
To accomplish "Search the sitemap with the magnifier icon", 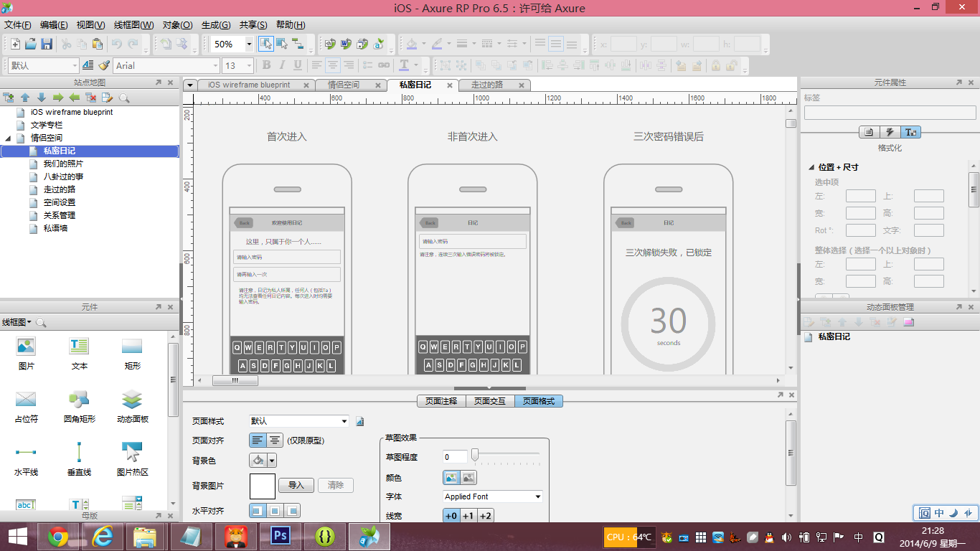I will (124, 98).
